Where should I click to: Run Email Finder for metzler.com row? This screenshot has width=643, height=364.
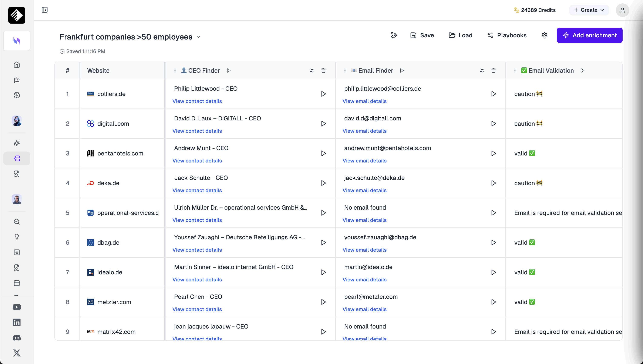coord(493,302)
